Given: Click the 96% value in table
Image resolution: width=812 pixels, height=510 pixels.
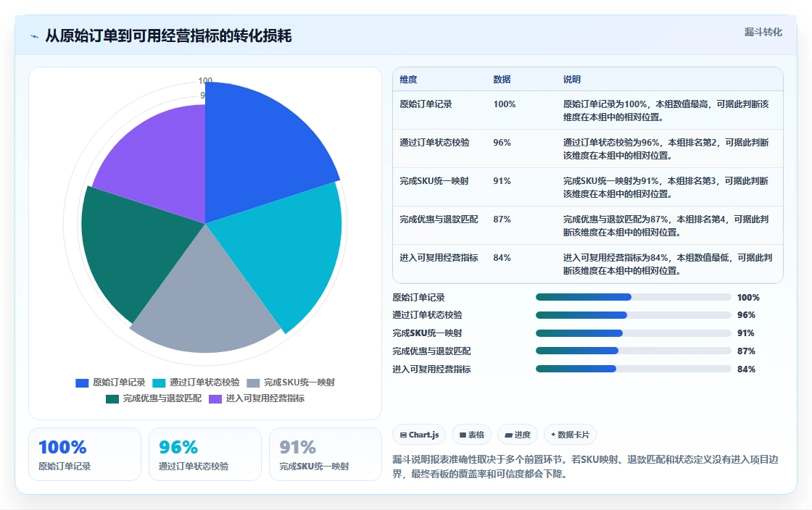Looking at the screenshot, I should pos(502,142).
